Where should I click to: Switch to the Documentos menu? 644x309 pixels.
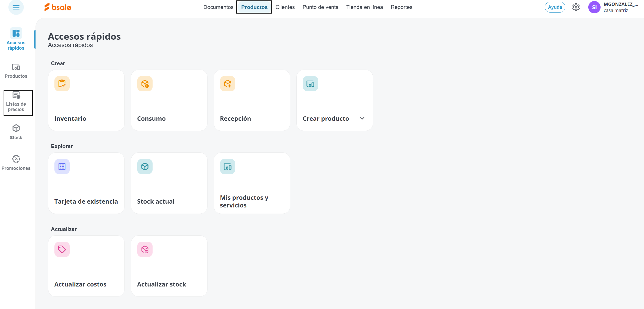coord(218,7)
